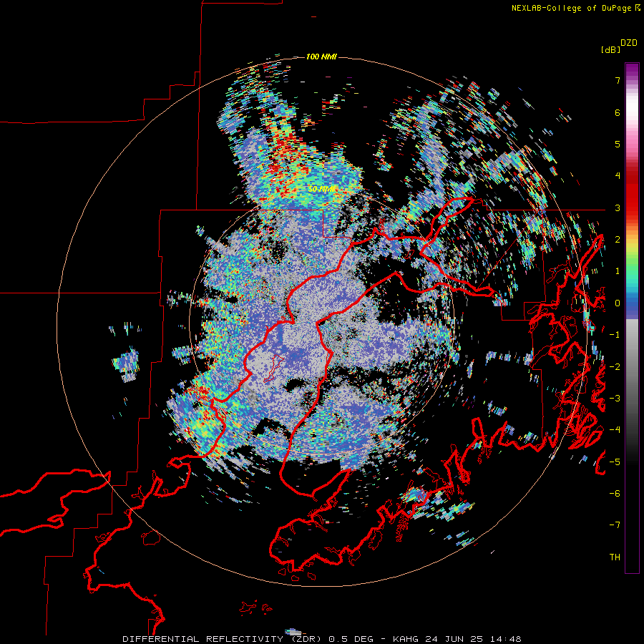Click the 4 value on color scale
644x644 pixels.
coord(618,176)
